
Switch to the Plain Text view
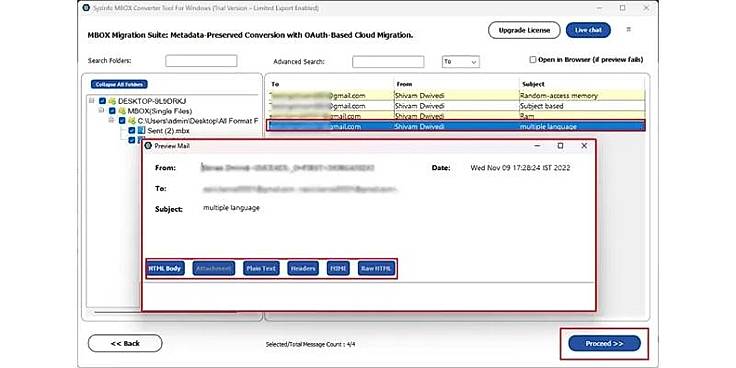pyautogui.click(x=261, y=268)
